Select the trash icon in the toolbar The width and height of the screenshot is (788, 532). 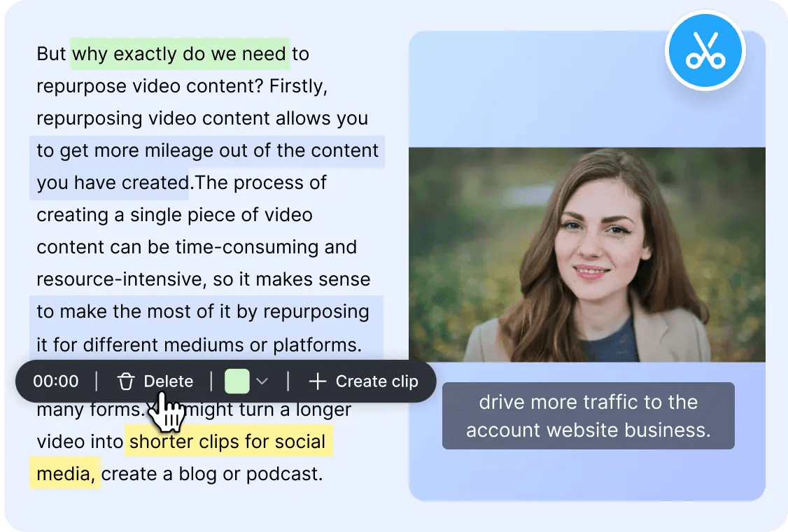(126, 381)
